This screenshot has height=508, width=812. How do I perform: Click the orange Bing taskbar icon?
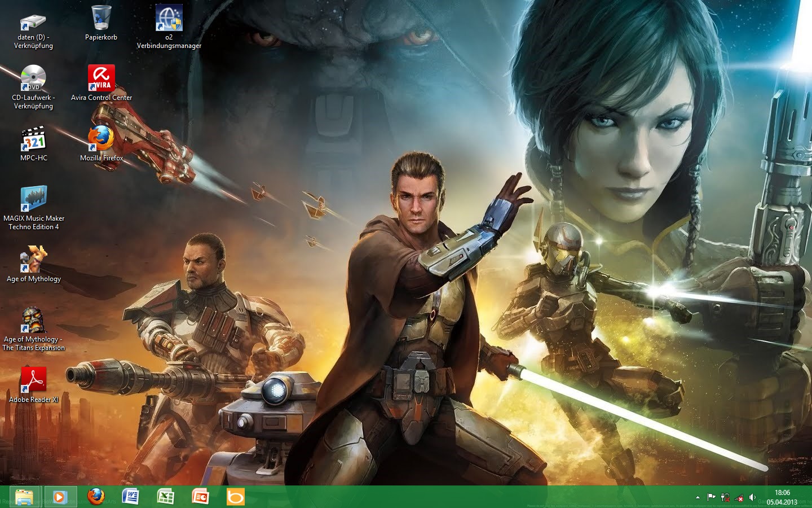(235, 497)
